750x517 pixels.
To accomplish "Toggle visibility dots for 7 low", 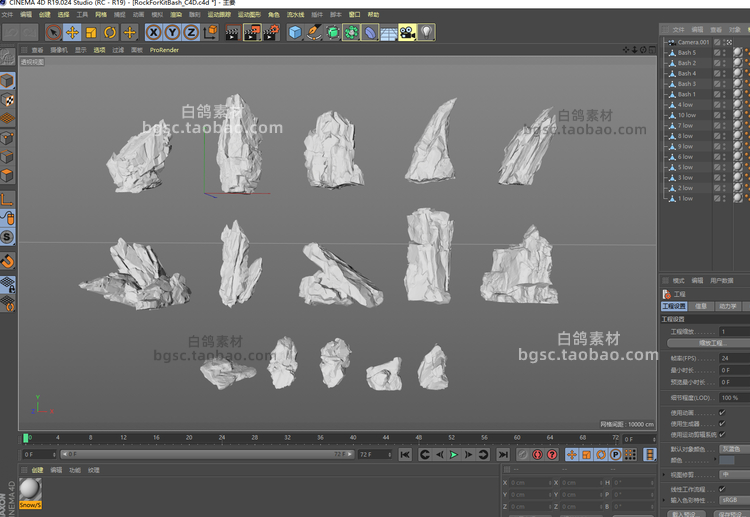I will pyautogui.click(x=724, y=126).
